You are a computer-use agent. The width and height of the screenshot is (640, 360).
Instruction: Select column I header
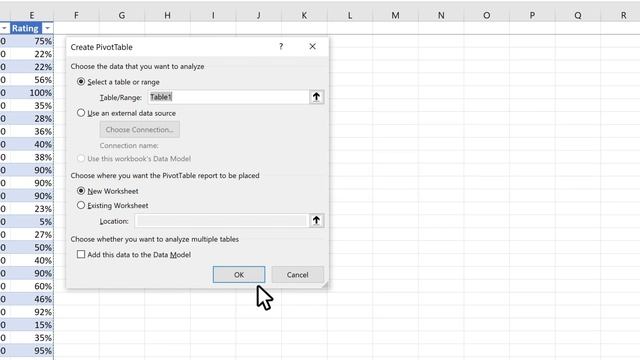[x=213, y=16]
